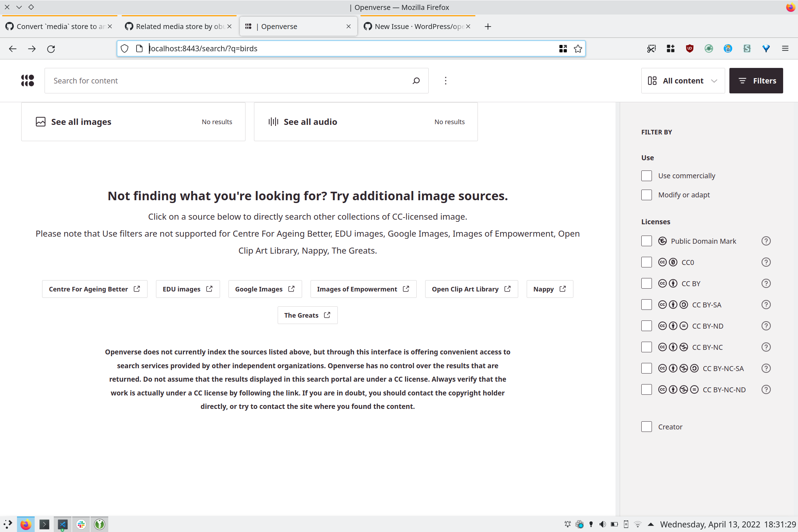Check the CC0 license filter
Screen dimensions: 798x532
(647, 262)
